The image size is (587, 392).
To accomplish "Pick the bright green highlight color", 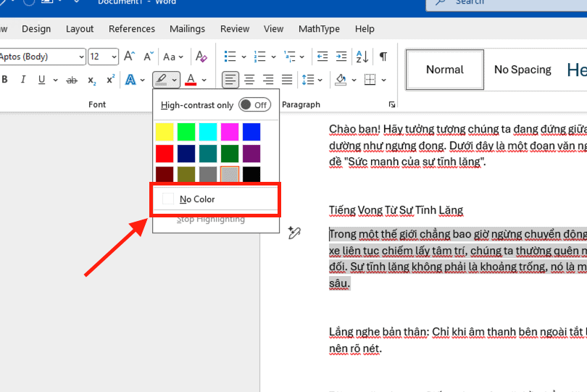I will [x=186, y=132].
